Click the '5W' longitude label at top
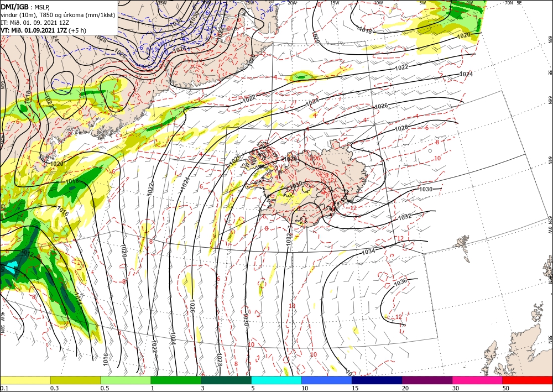553x392 pixels. [423, 3]
